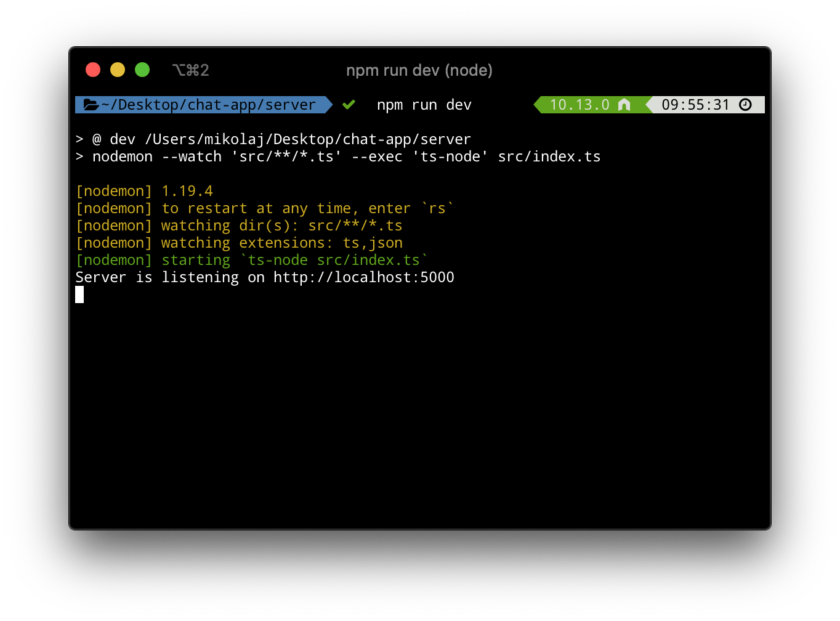Click the ~/Desktop/chat-app/server path segment
Viewport: 840px width, 621px height.
208,105
